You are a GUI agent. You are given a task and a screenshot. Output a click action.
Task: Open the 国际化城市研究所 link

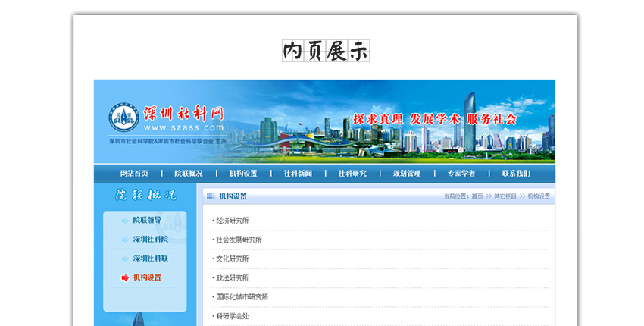tap(242, 297)
